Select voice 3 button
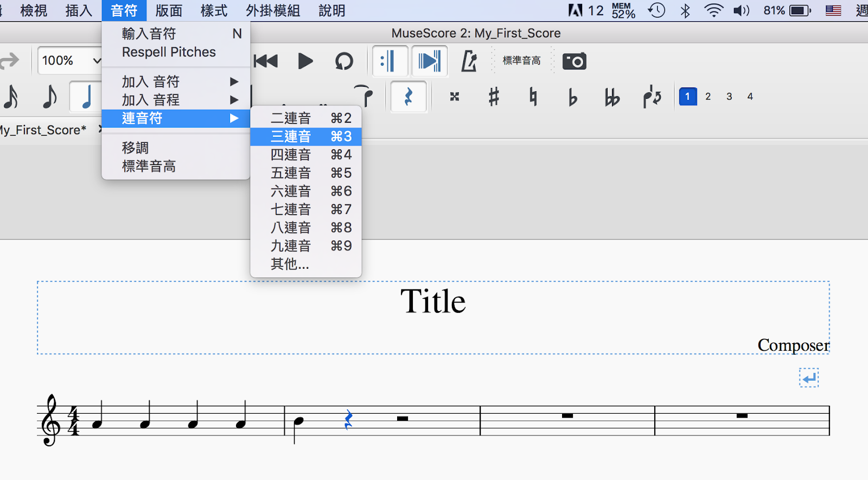Image resolution: width=868 pixels, height=480 pixels. coord(729,97)
